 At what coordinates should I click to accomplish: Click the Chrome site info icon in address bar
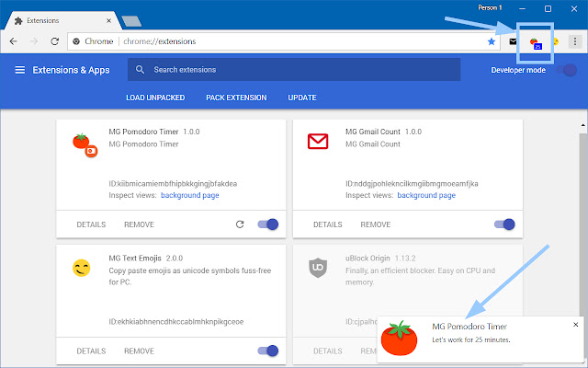pos(76,41)
